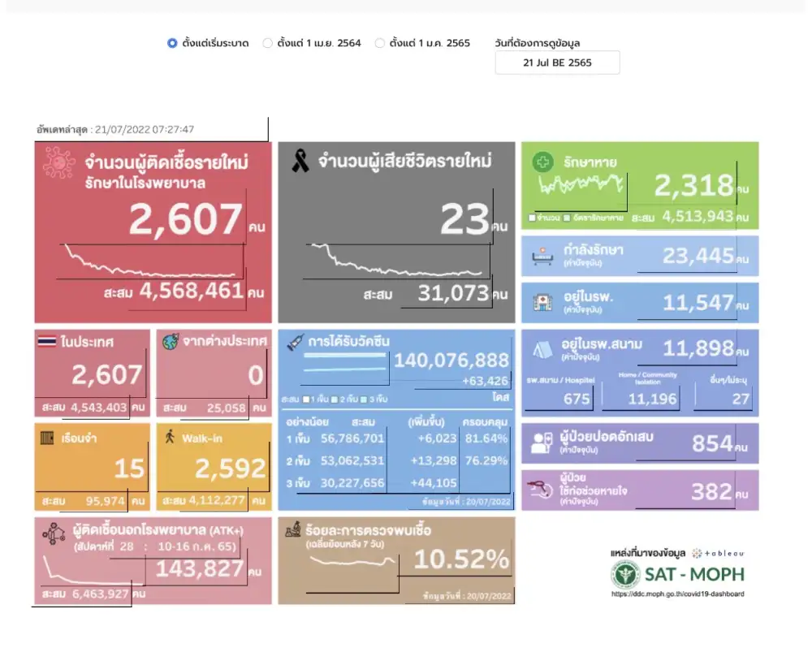Click the Walk-in walking person icon
Screen dimensions: 812x665
(x=169, y=438)
